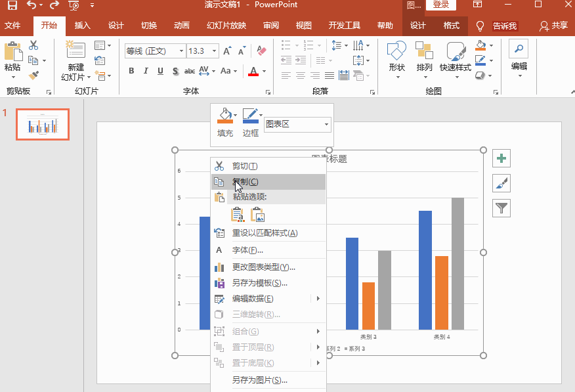Open the Chart Filters funnel button
The image size is (575, 392).
coord(501,208)
